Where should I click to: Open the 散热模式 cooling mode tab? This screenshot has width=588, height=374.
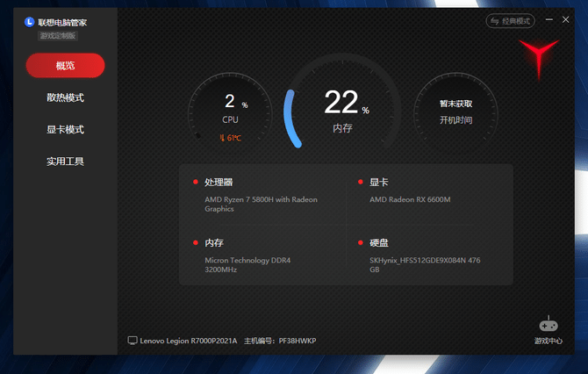pyautogui.click(x=65, y=97)
